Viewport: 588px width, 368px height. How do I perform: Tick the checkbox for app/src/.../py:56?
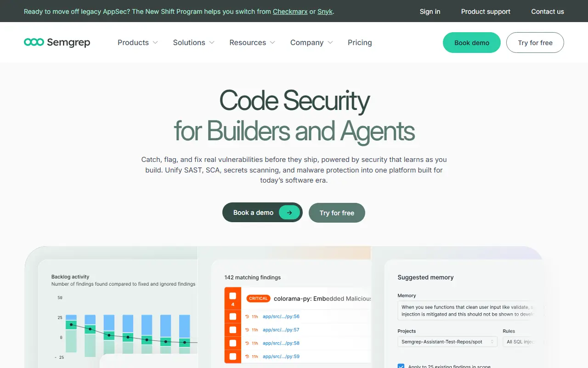coord(233,316)
